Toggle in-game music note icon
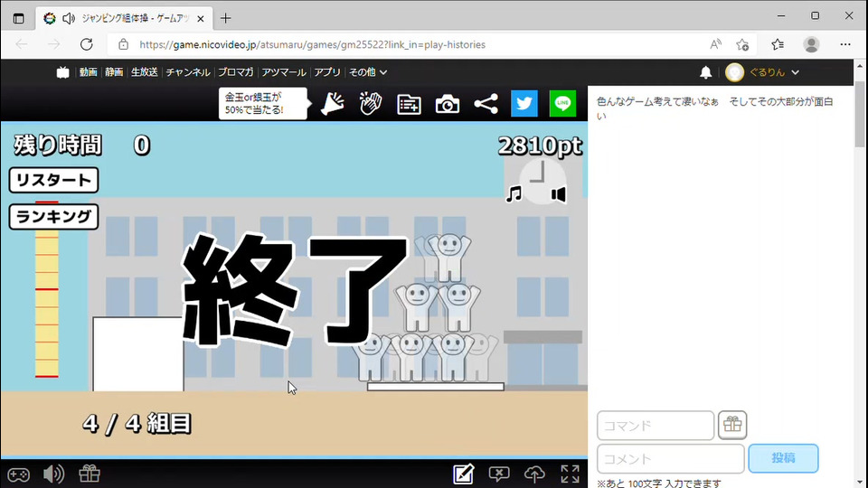Image resolution: width=868 pixels, height=488 pixels. pyautogui.click(x=514, y=194)
